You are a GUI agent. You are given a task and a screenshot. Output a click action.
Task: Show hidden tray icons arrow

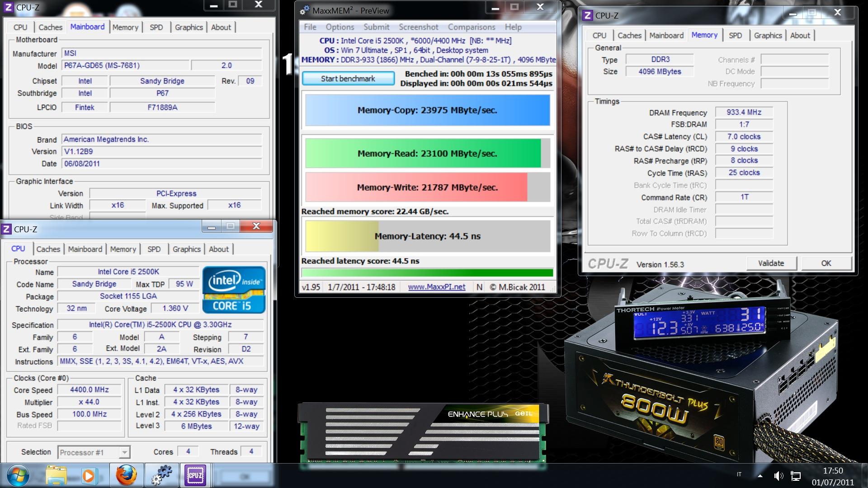[760, 476]
